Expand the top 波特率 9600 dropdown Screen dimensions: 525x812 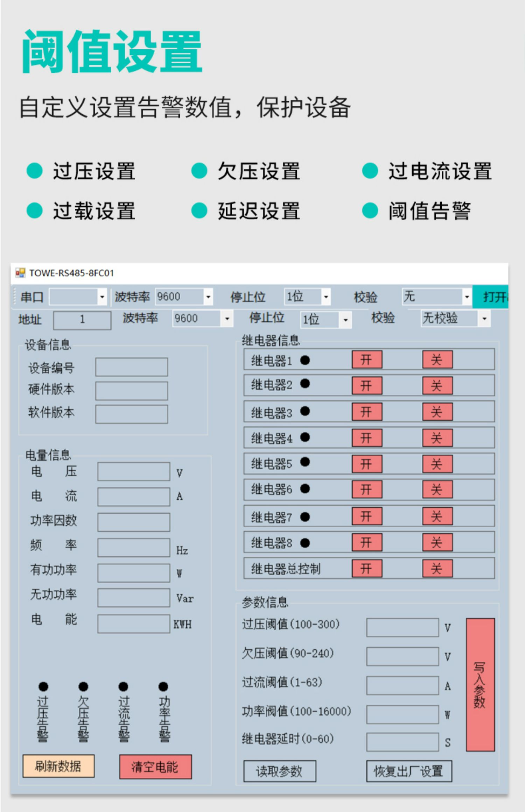(208, 297)
